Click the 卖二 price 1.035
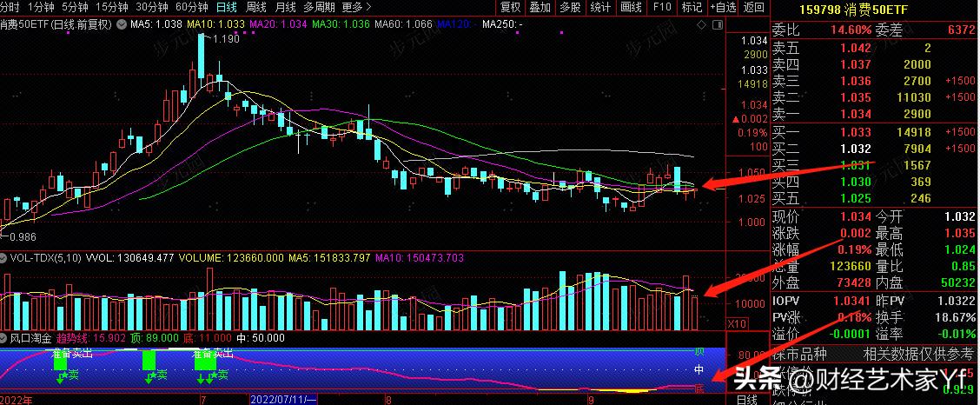Viewport: 980px width, 405px height. coord(855,98)
